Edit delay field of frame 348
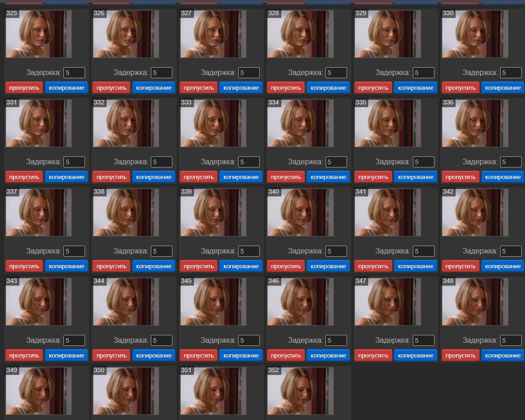Image resolution: width=525 pixels, height=420 pixels. tap(511, 340)
